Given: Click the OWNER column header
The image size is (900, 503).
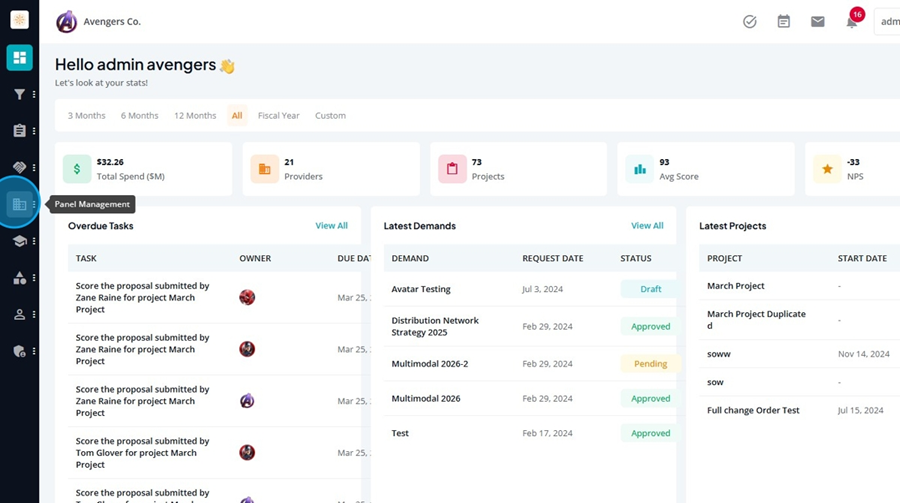Looking at the screenshot, I should click(255, 258).
